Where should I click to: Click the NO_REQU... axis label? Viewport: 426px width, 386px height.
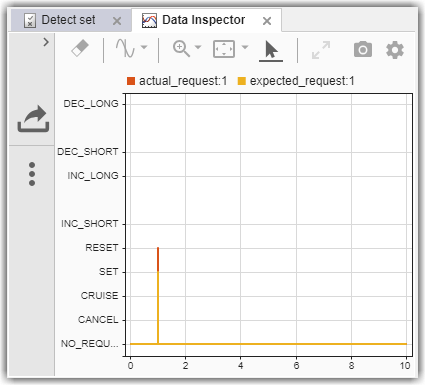[89, 344]
